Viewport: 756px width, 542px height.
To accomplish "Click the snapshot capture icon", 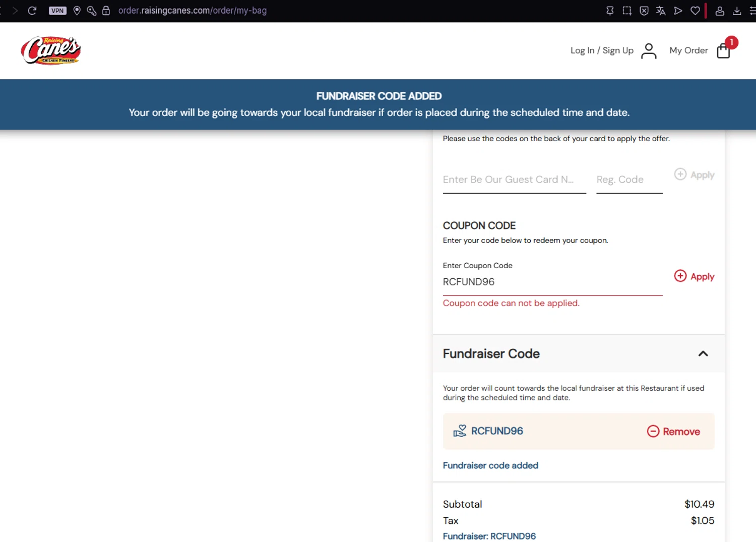I will click(627, 11).
